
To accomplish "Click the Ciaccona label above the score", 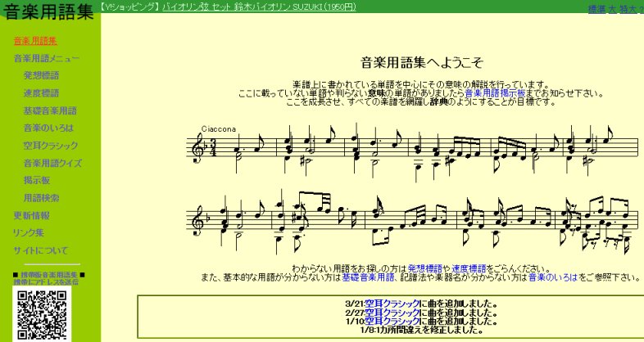I will click(219, 129).
